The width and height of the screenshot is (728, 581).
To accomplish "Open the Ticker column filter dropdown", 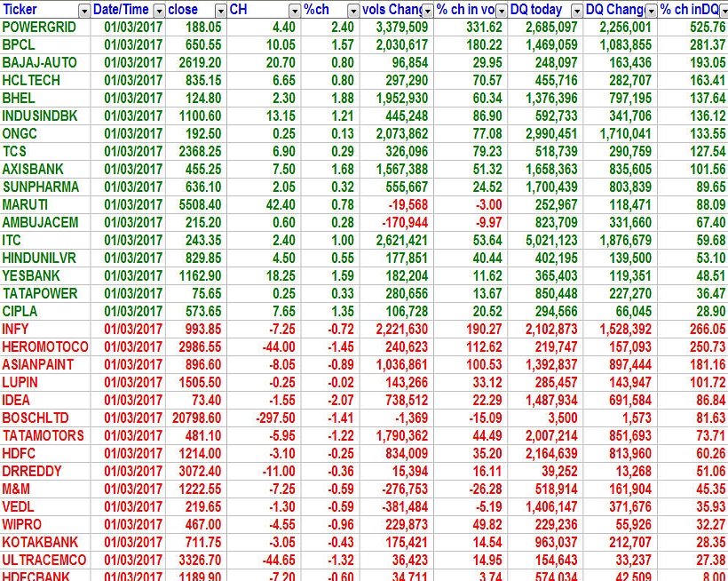I will pos(84,11).
